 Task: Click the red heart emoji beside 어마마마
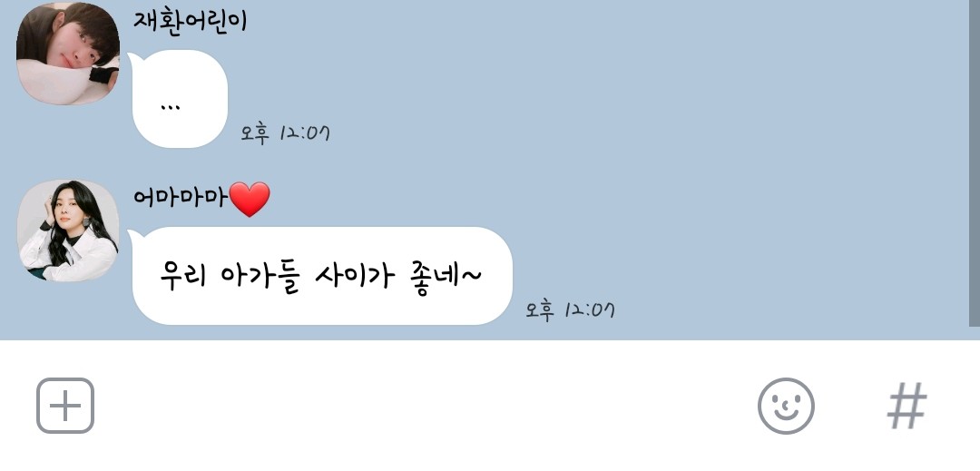[250, 200]
